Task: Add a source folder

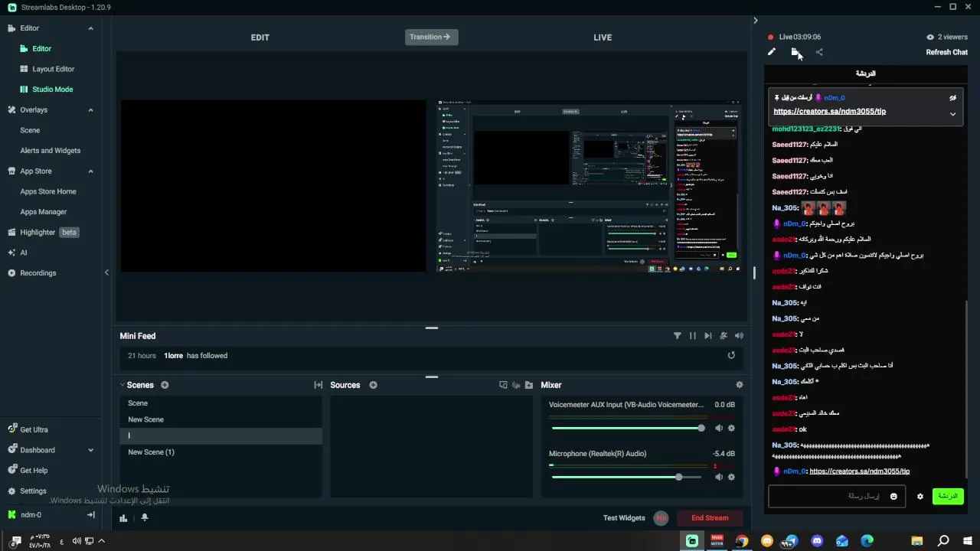Action: pyautogui.click(x=529, y=385)
